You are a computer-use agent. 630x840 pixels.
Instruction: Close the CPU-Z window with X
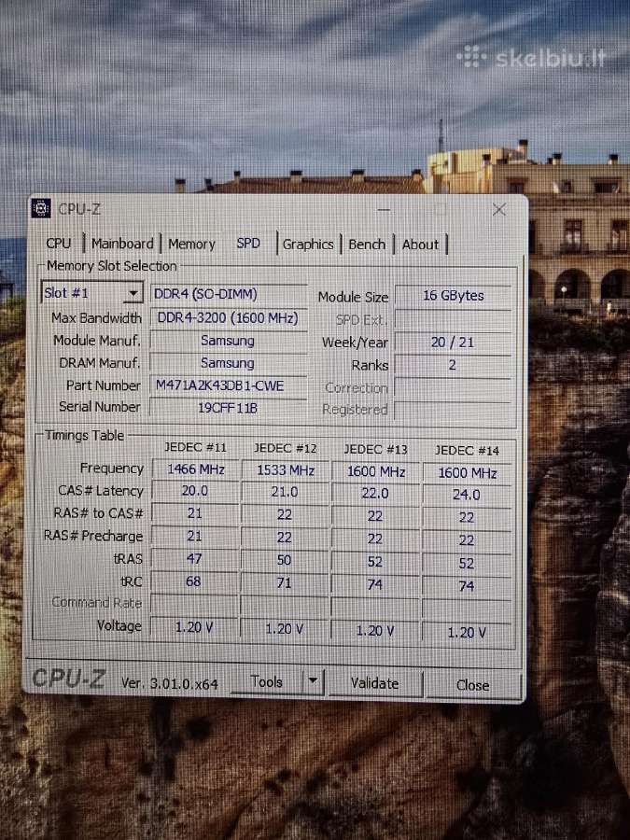click(x=498, y=209)
